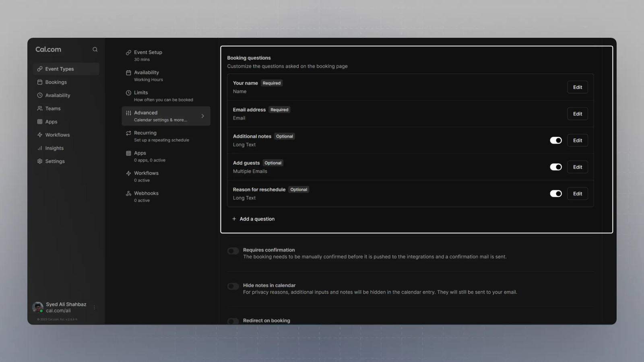
Task: Click the Limits clock icon
Action: coord(128,93)
